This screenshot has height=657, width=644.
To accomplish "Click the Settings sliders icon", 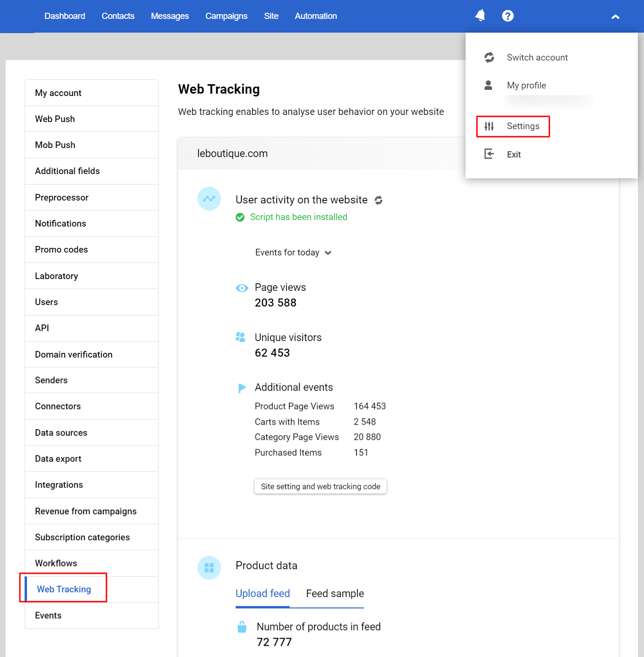I will (489, 126).
